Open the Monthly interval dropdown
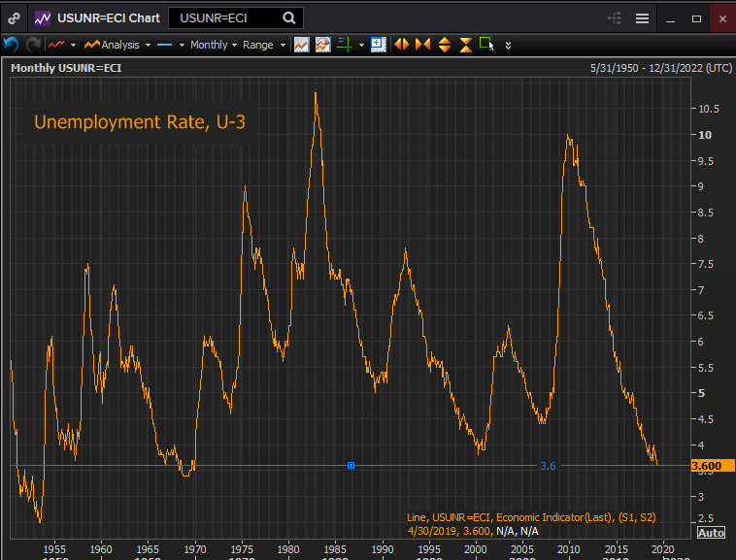The image size is (736, 560). (x=214, y=45)
